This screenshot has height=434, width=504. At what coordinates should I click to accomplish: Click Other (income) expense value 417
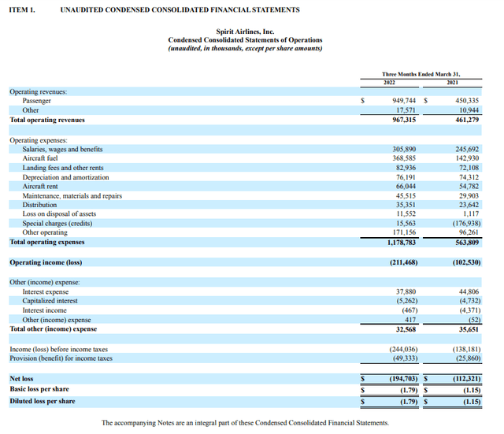pos(410,320)
